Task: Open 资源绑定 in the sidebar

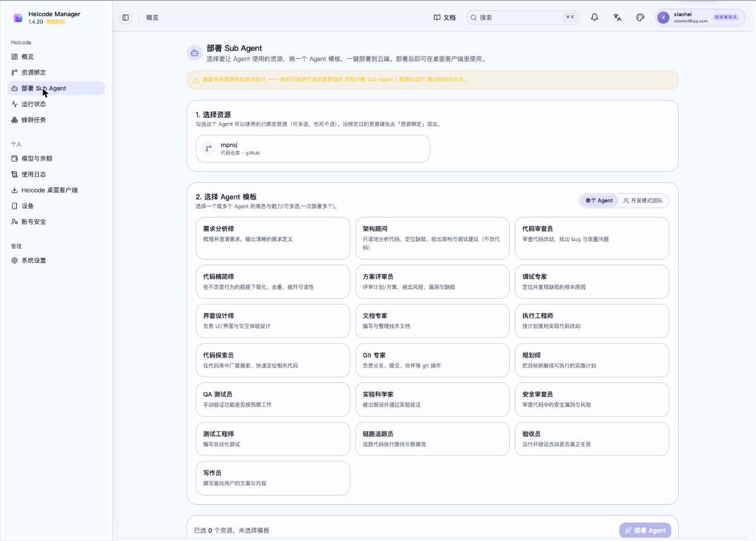Action: click(56, 72)
